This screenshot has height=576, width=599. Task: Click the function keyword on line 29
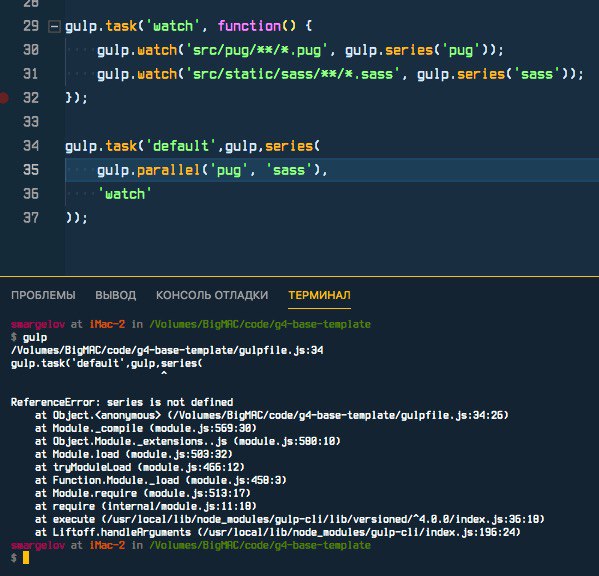249,26
